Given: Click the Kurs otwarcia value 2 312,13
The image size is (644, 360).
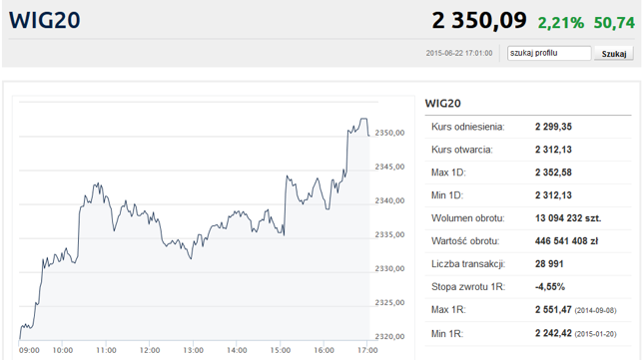Looking at the screenshot, I should [x=553, y=150].
